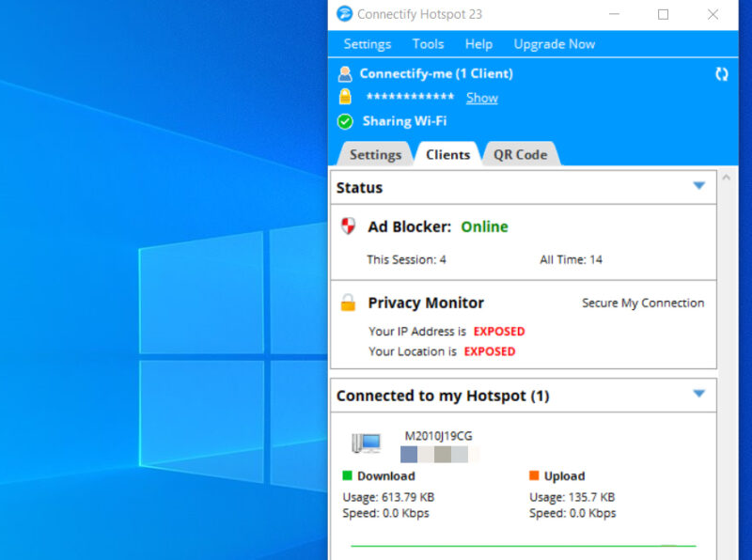752x560 pixels.
Task: Click the orange Upload legend square
Action: [x=534, y=475]
